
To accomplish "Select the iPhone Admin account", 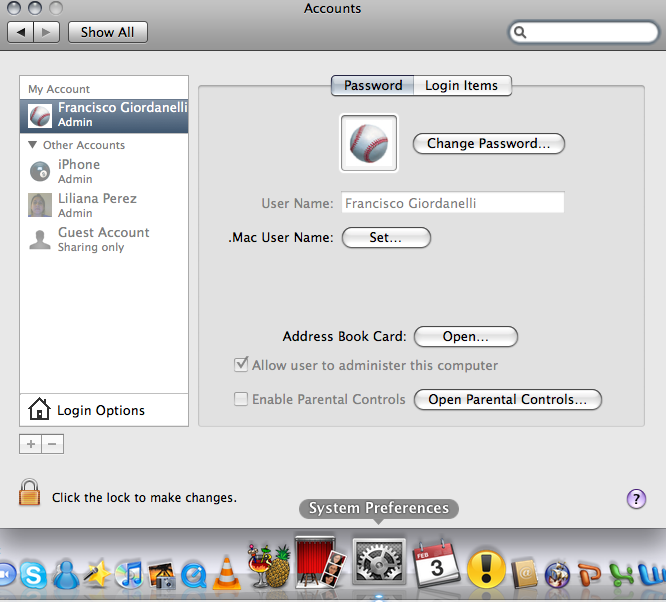I will pyautogui.click(x=104, y=171).
